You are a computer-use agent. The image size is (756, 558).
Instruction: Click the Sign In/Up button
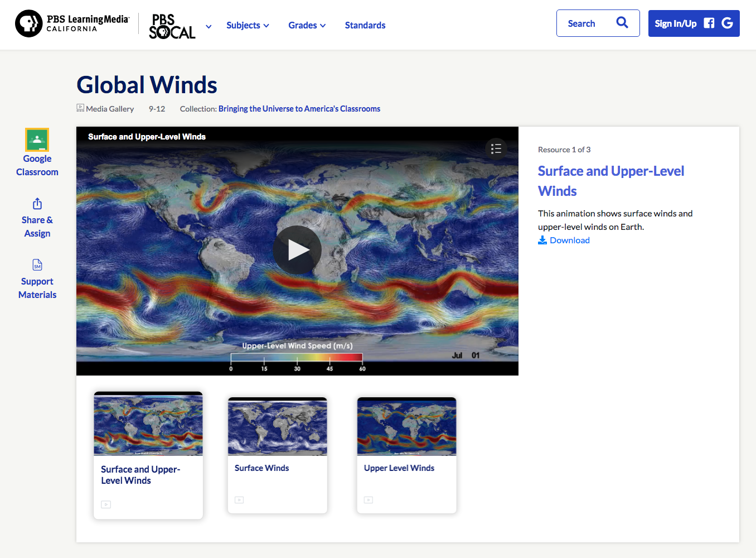point(676,23)
